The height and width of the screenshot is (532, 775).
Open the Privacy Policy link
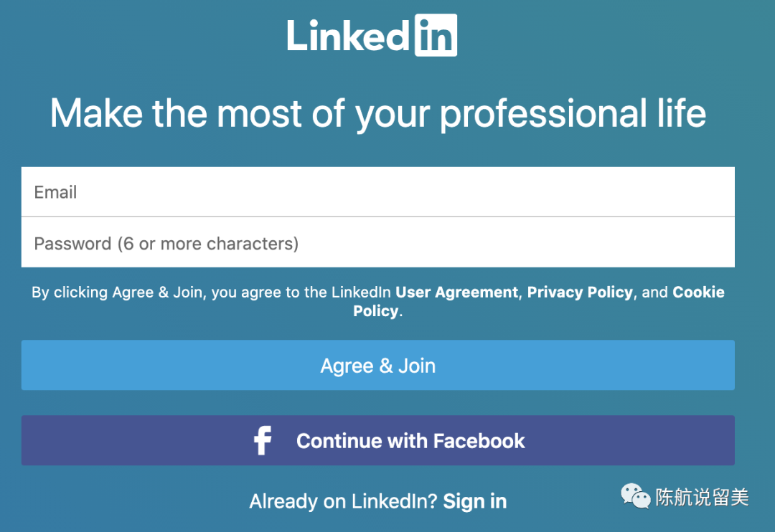click(x=580, y=293)
